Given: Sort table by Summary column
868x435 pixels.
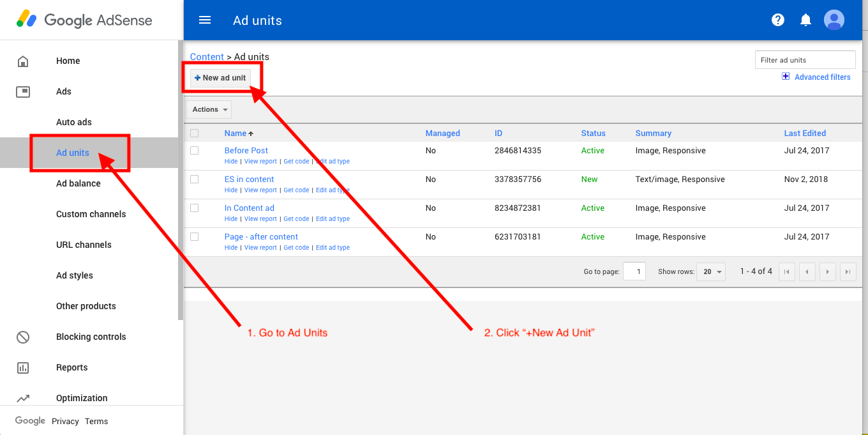Looking at the screenshot, I should tap(653, 134).
